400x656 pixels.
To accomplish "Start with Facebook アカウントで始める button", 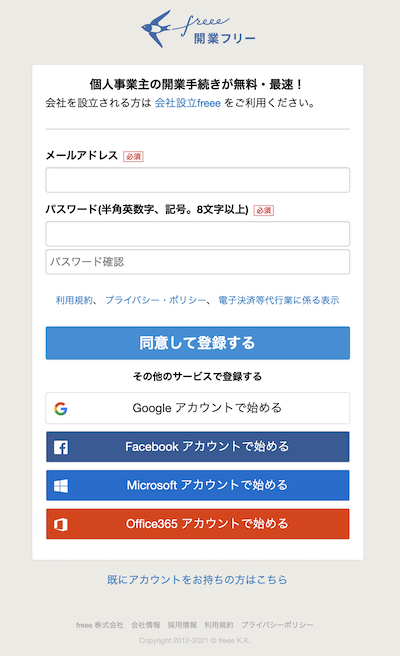I will pyautogui.click(x=197, y=447).
